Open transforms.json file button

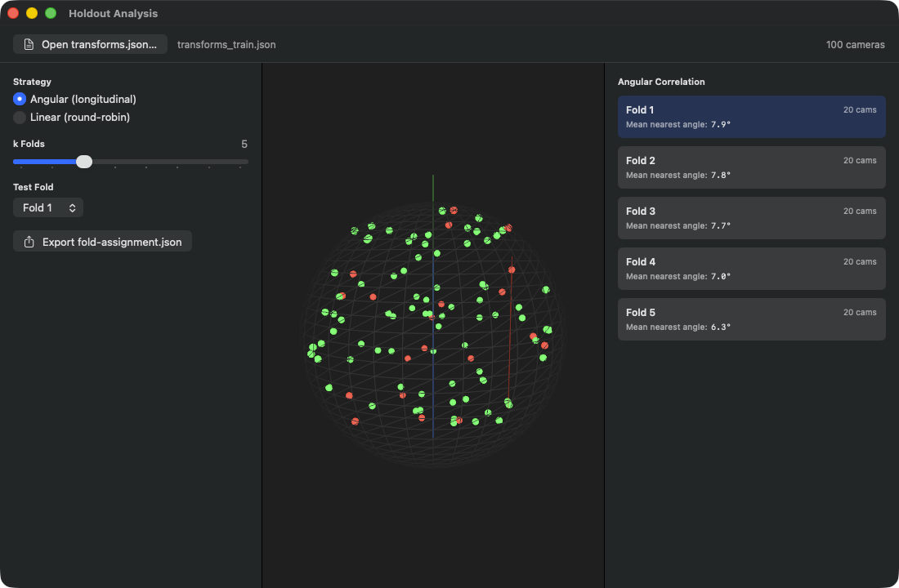click(x=90, y=44)
